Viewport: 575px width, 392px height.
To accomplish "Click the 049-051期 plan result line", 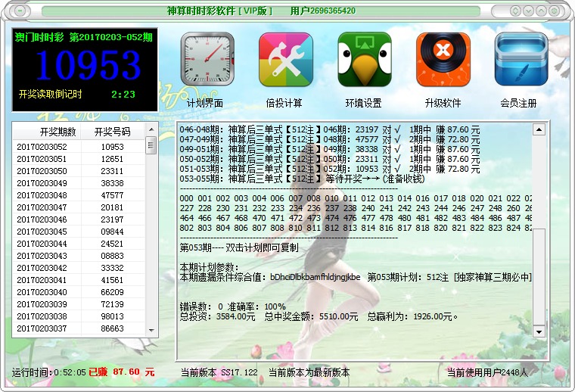I will (330, 149).
